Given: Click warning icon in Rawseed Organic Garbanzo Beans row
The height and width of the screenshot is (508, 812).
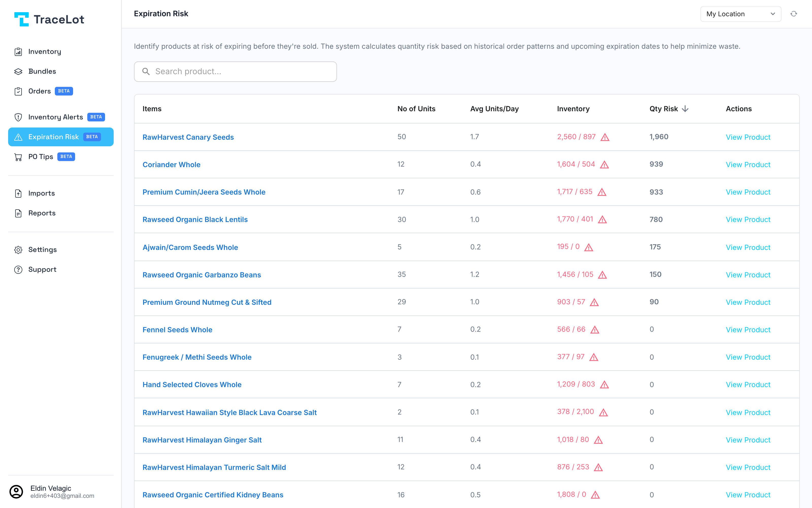Looking at the screenshot, I should pos(602,275).
